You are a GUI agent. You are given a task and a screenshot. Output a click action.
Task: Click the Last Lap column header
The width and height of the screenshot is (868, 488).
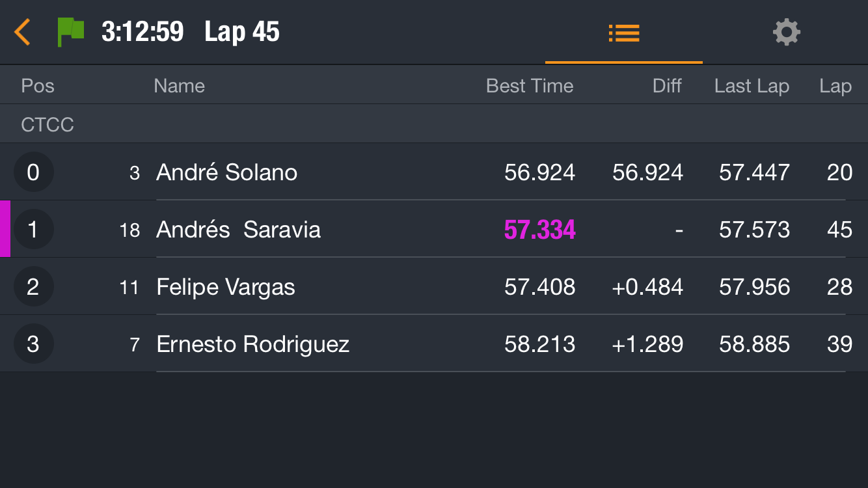coord(752,86)
